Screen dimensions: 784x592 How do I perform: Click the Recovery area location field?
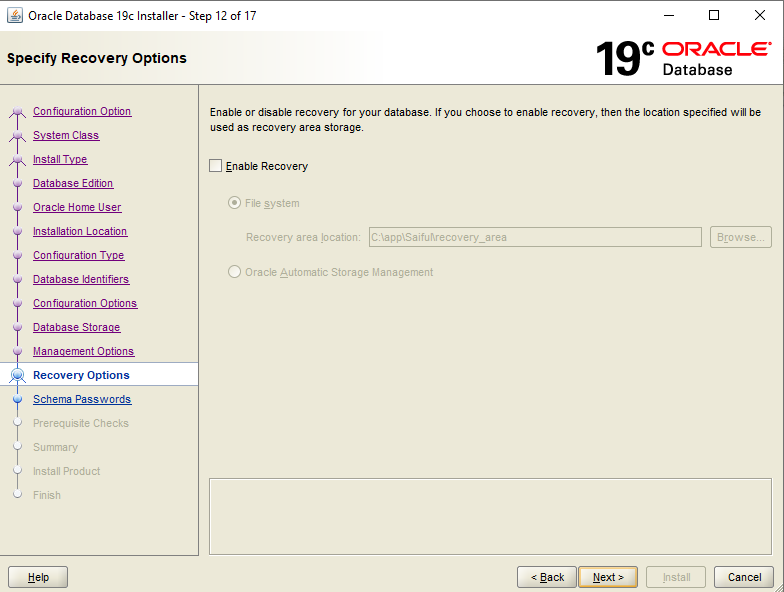(535, 237)
